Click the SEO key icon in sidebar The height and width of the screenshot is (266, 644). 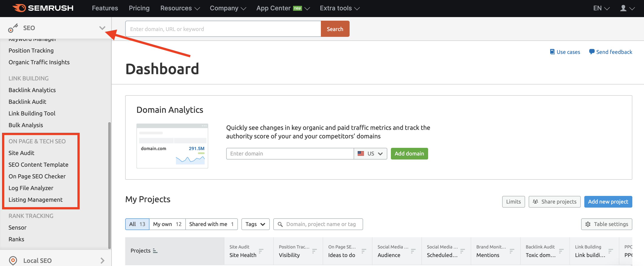click(13, 28)
